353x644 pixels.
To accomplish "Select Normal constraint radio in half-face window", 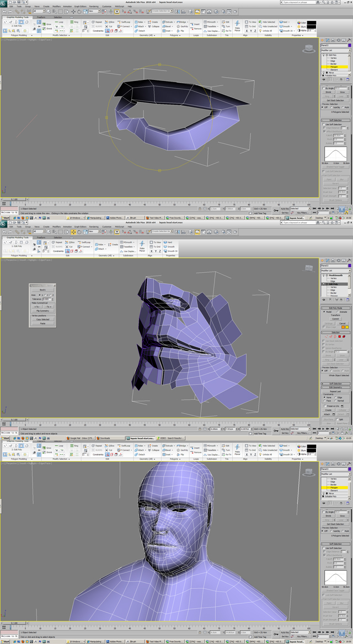I will click(x=336, y=401).
